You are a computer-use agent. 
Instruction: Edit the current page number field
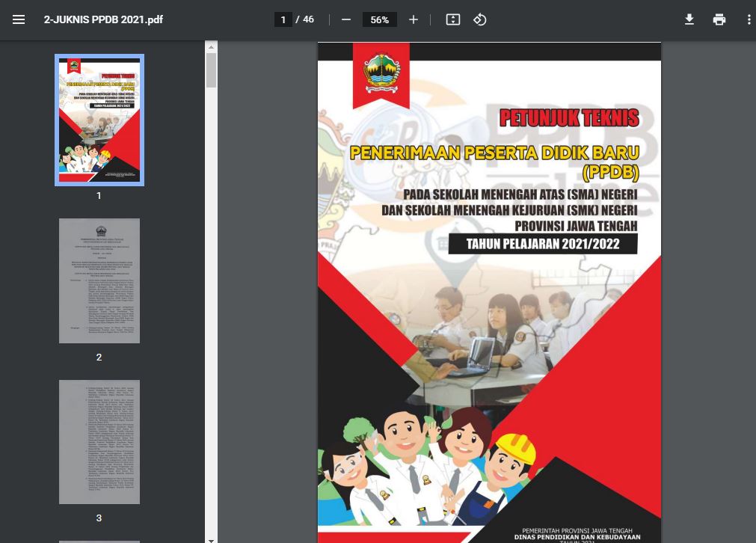click(x=283, y=19)
